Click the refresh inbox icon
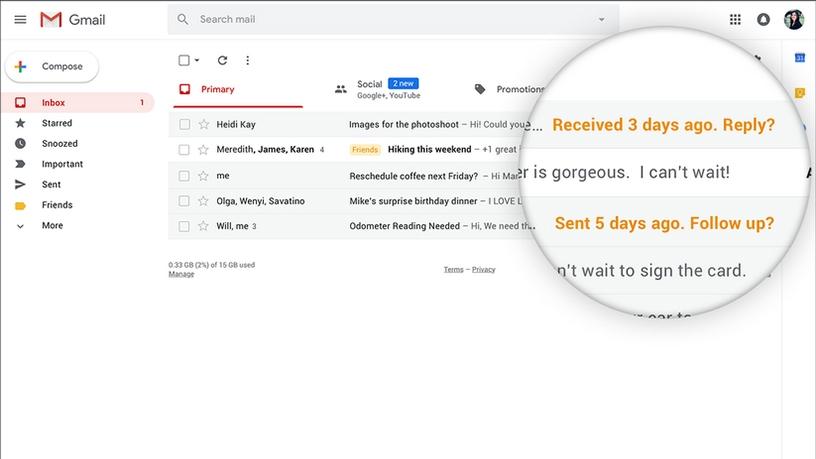The image size is (816, 459). tap(222, 60)
